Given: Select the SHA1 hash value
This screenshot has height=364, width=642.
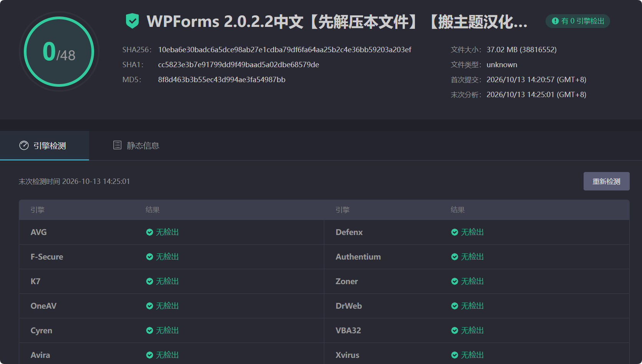Looking at the screenshot, I should [x=239, y=65].
